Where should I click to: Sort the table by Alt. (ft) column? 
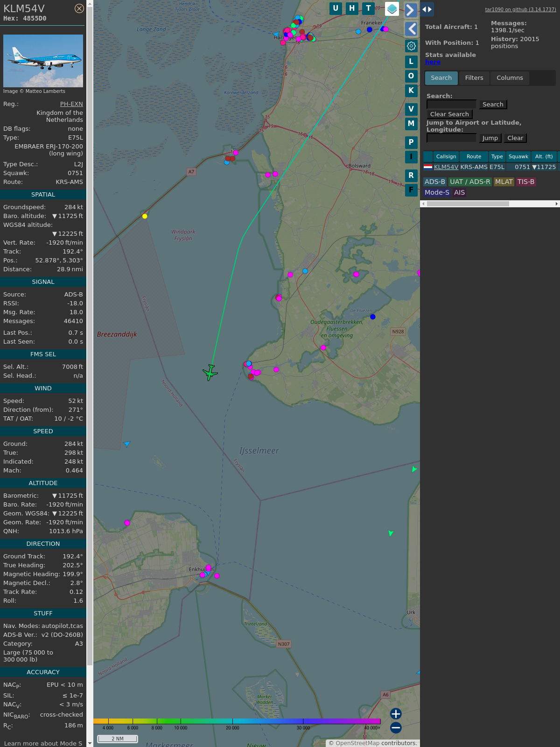544,157
